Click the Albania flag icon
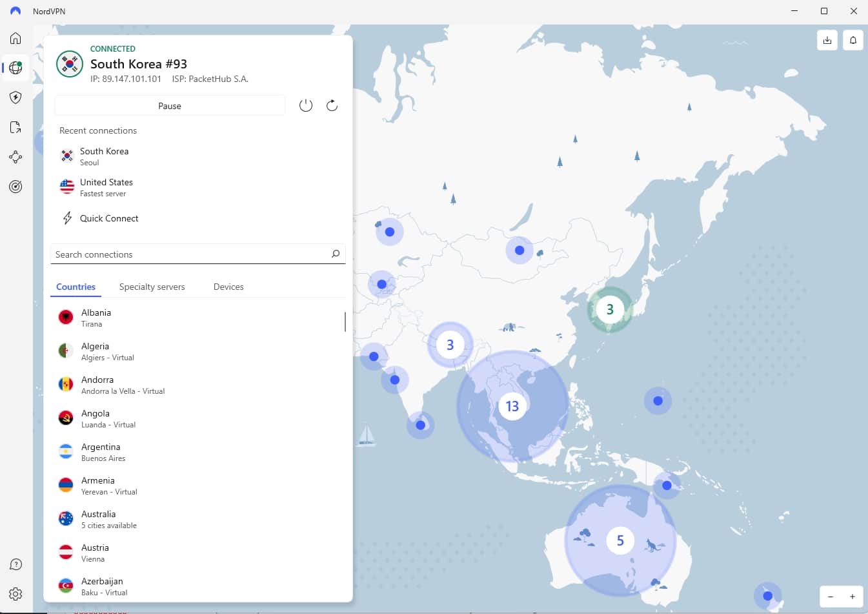Screen dimensions: 868x614 (66, 317)
